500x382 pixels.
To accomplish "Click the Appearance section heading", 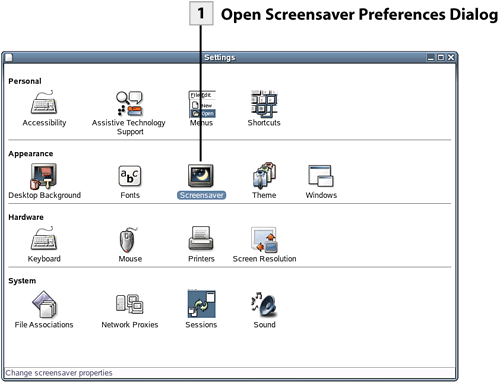I will (31, 154).
